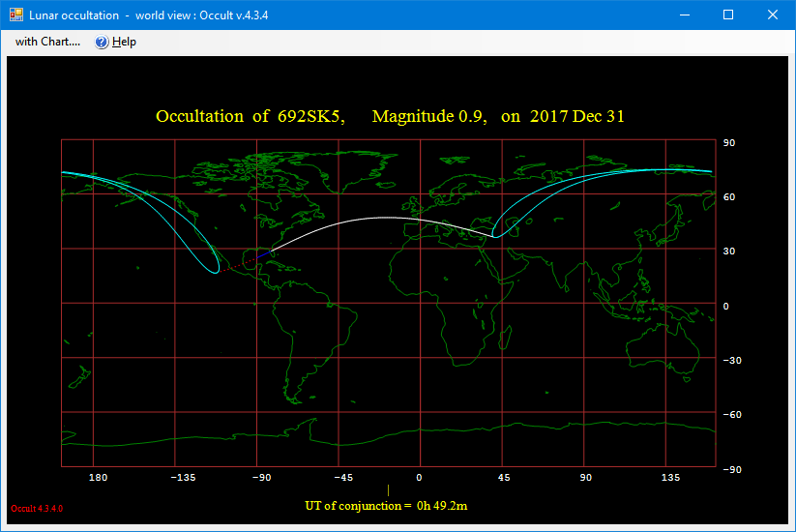Click the yellow 'Occultation of 692SK5' heading
Image resolution: width=796 pixels, height=532 pixels.
pyautogui.click(x=390, y=116)
